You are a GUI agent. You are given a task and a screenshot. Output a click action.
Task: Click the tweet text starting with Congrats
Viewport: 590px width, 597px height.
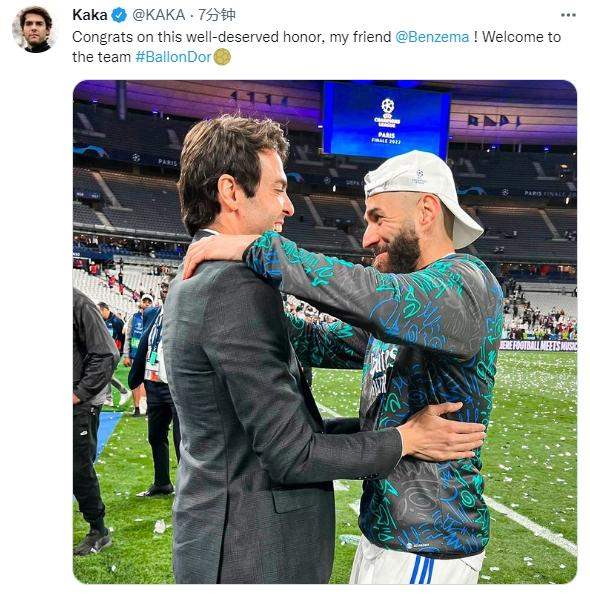coord(316,47)
